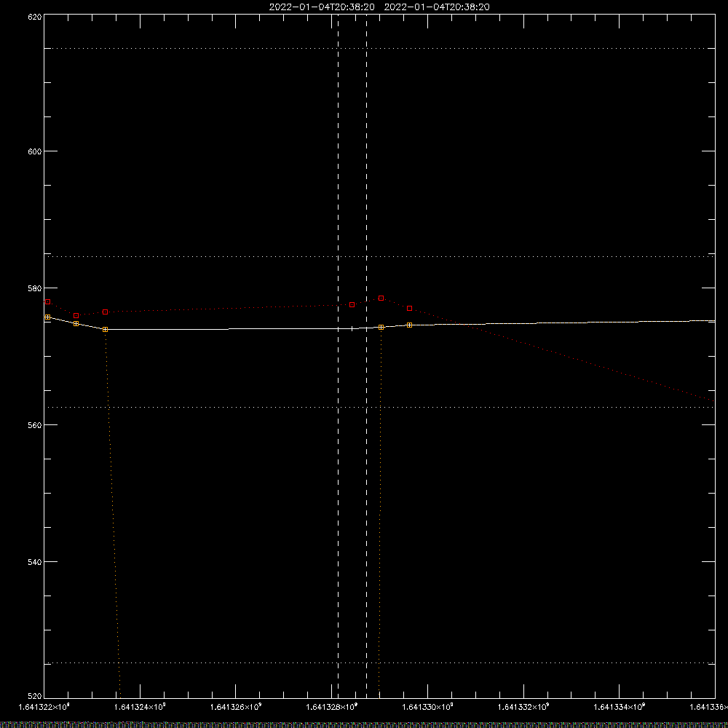The height and width of the screenshot is (728, 728).
Task: Click the 600 y-axis label
Action: pos(35,152)
